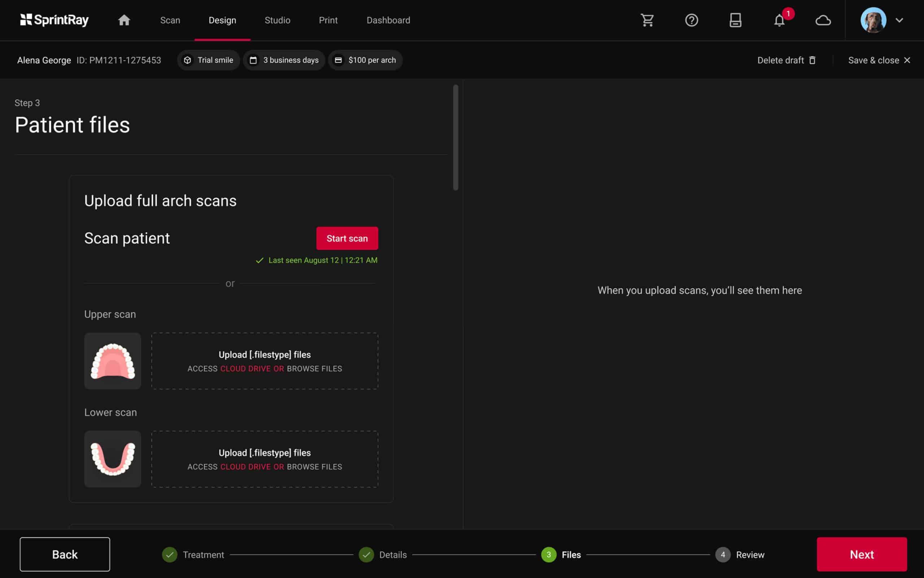Browse files for Lower scan
Screen dimensions: 924x578
[314, 467]
